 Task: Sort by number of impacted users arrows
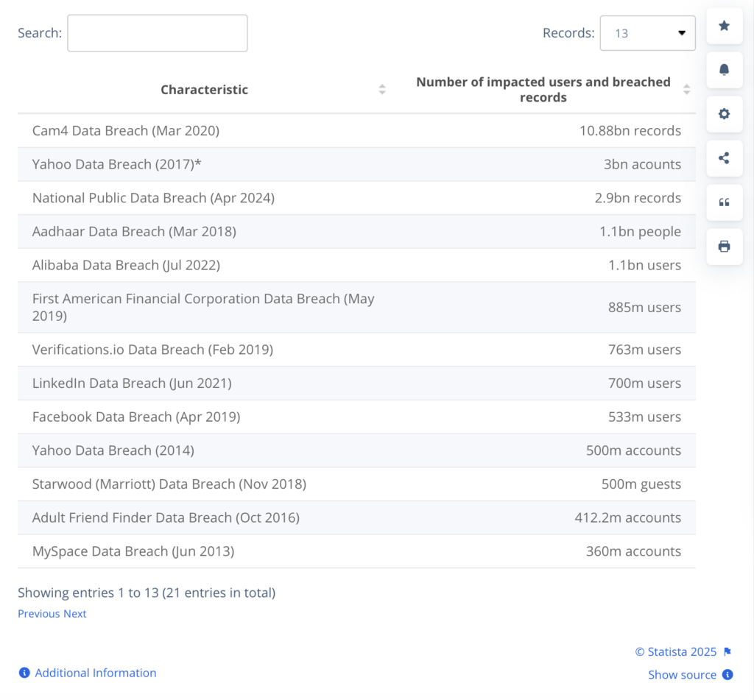click(x=686, y=90)
